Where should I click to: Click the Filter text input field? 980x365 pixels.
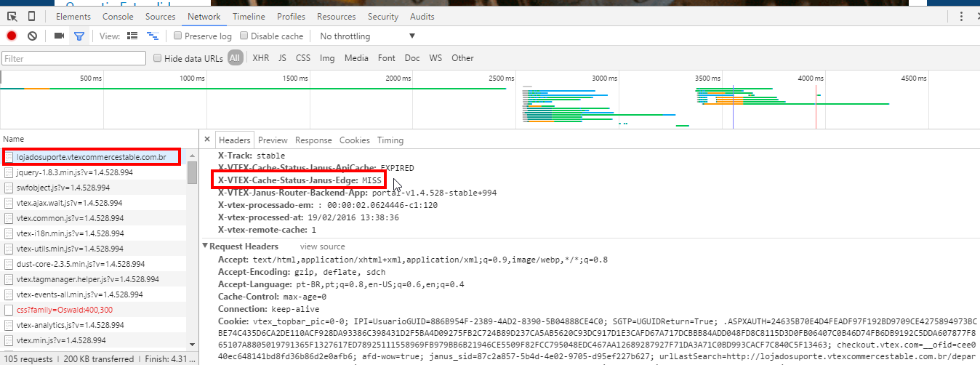[x=74, y=58]
